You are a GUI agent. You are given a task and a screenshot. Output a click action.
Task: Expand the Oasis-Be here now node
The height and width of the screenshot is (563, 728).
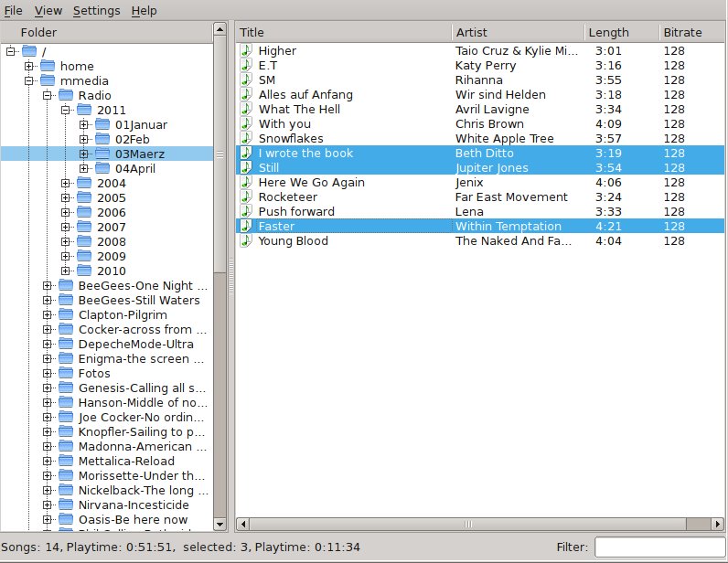pyautogui.click(x=47, y=519)
